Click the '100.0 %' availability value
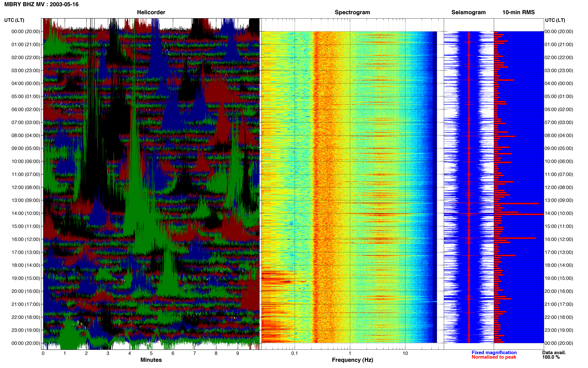The height and width of the screenshot is (368, 588). [x=551, y=357]
